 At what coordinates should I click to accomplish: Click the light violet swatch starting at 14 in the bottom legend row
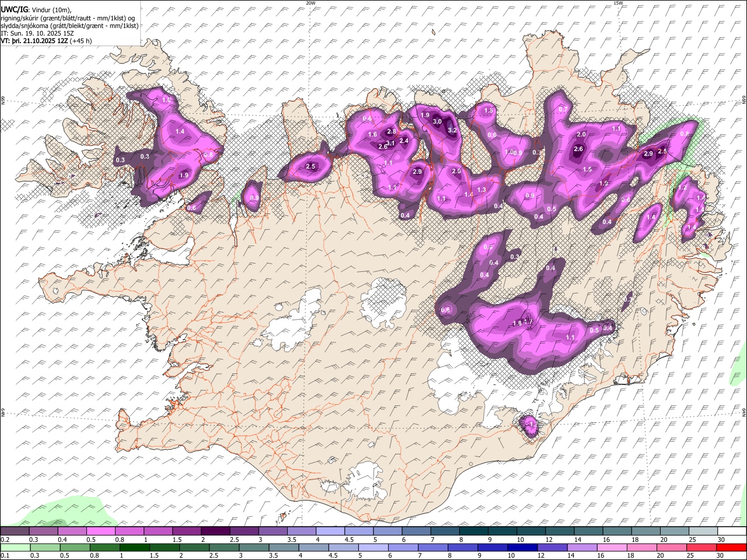point(582,547)
